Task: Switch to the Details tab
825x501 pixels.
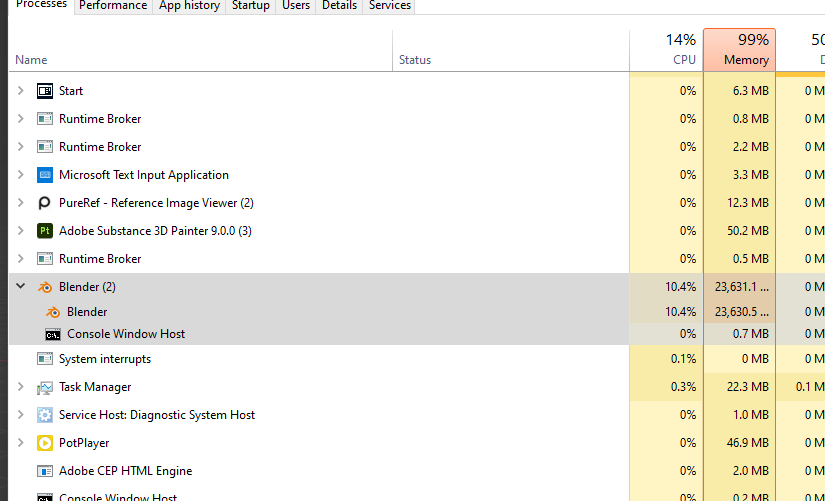Action: [339, 6]
